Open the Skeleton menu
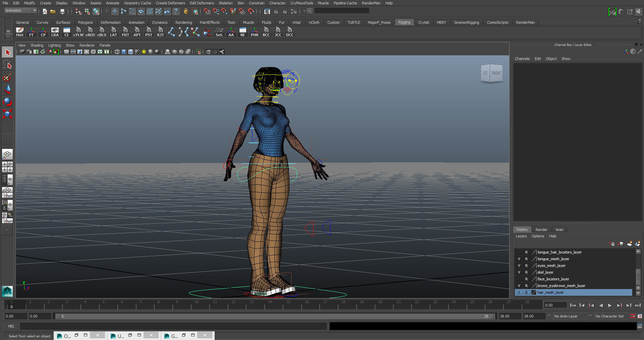 tap(225, 3)
